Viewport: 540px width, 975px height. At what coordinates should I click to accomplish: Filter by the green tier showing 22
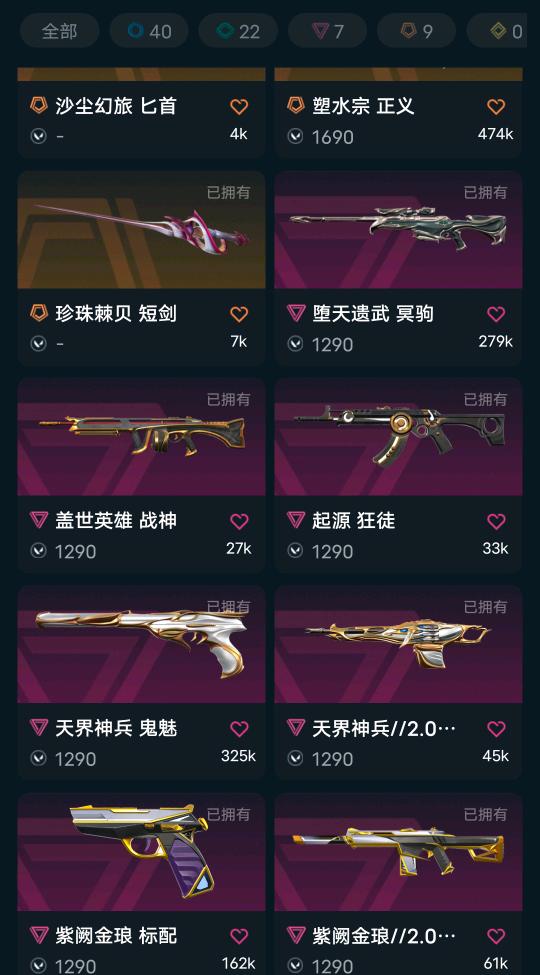(x=238, y=30)
